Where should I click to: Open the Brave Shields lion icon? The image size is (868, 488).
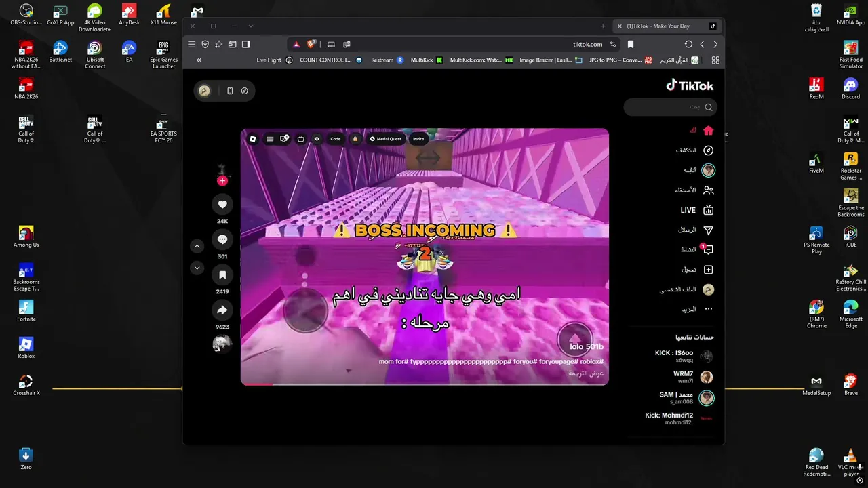pos(311,44)
